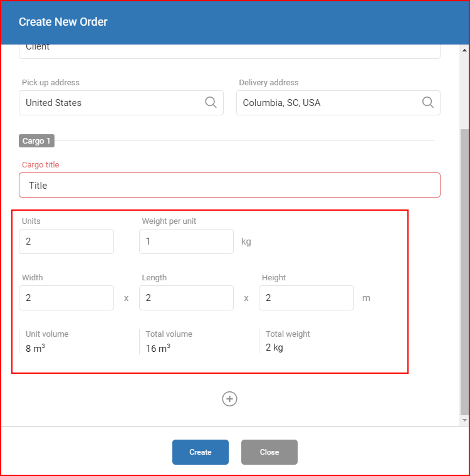This screenshot has width=470, height=476.
Task: Click the Units input field
Action: pyautogui.click(x=66, y=241)
